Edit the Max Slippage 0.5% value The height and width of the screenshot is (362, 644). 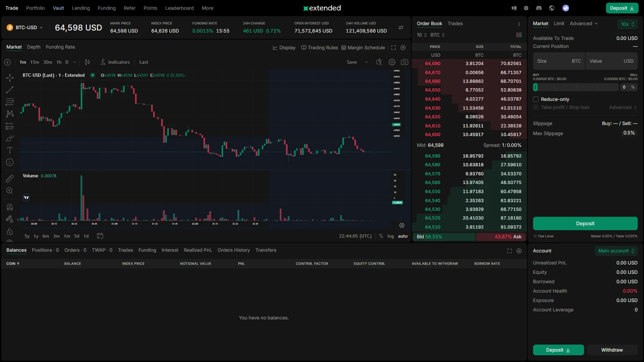pos(629,133)
